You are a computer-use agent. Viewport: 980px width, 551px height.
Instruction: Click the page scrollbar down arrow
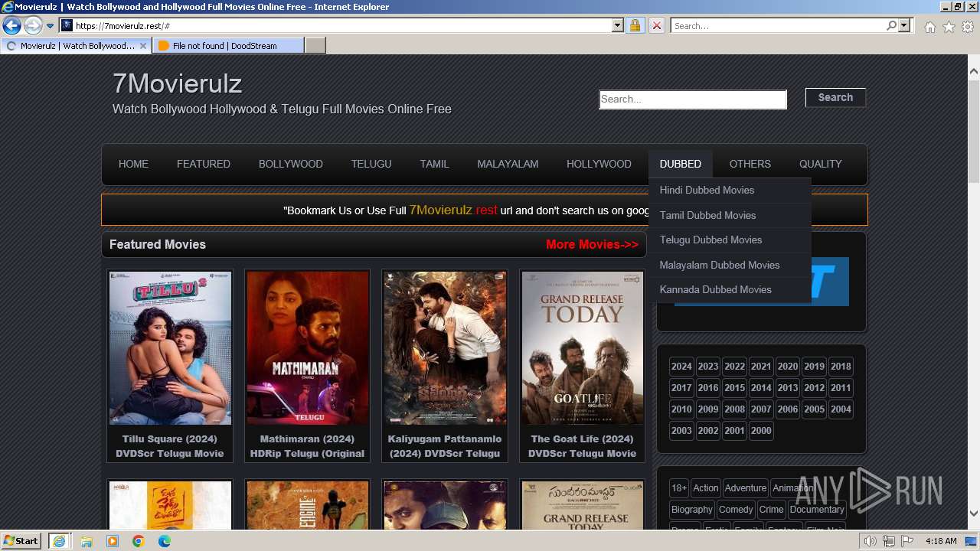tap(974, 514)
